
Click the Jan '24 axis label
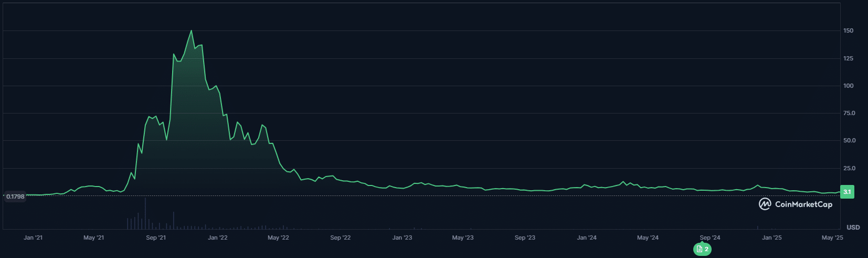coord(587,238)
